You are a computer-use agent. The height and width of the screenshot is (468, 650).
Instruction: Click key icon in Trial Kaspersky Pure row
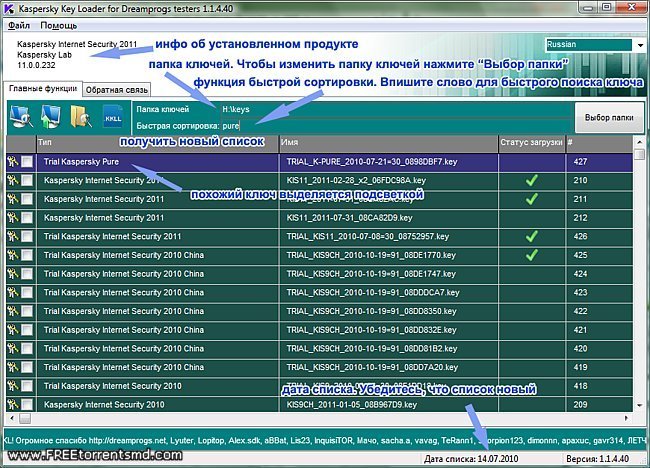click(12, 162)
